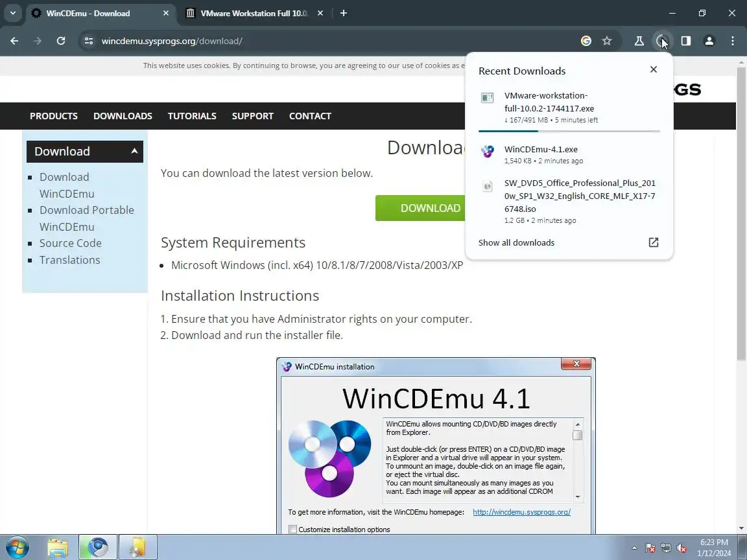Open Windows Explorer from the taskbar

tap(58, 547)
